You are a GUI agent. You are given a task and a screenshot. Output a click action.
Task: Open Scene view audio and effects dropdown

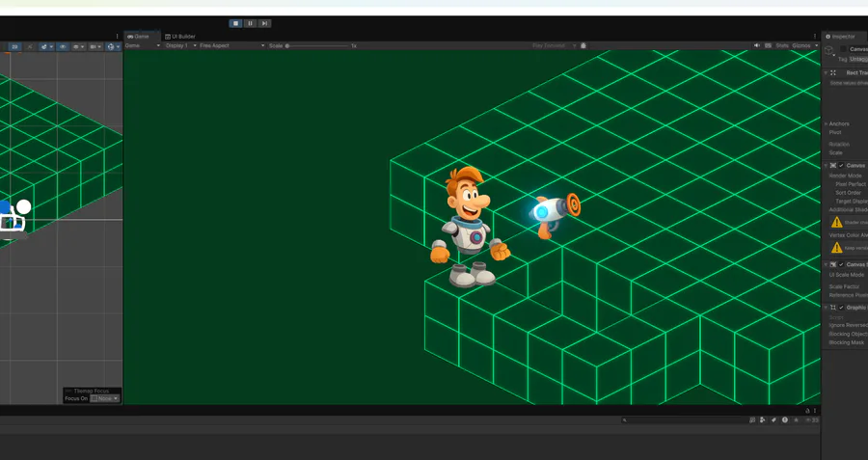pos(46,47)
